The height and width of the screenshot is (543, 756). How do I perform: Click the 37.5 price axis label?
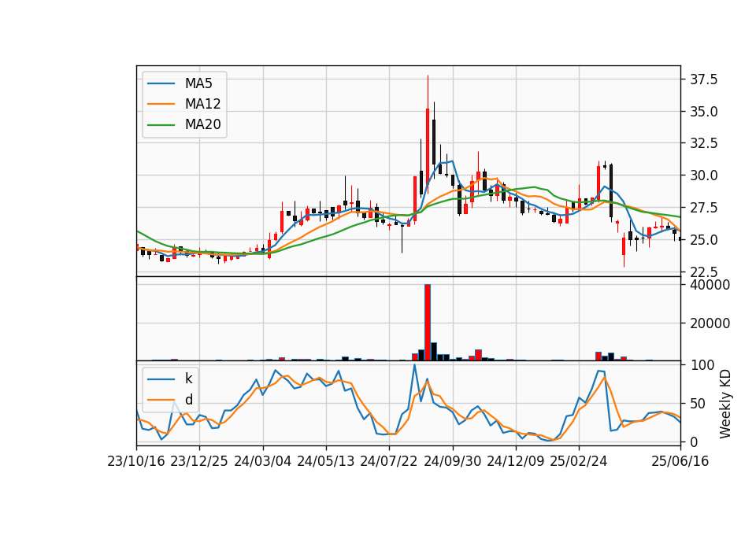[704, 79]
